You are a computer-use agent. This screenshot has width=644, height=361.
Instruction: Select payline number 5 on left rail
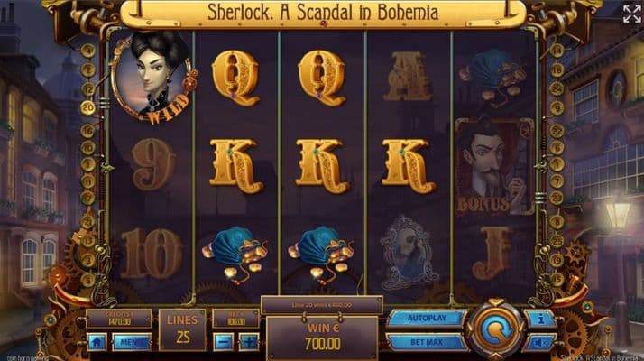click(87, 281)
